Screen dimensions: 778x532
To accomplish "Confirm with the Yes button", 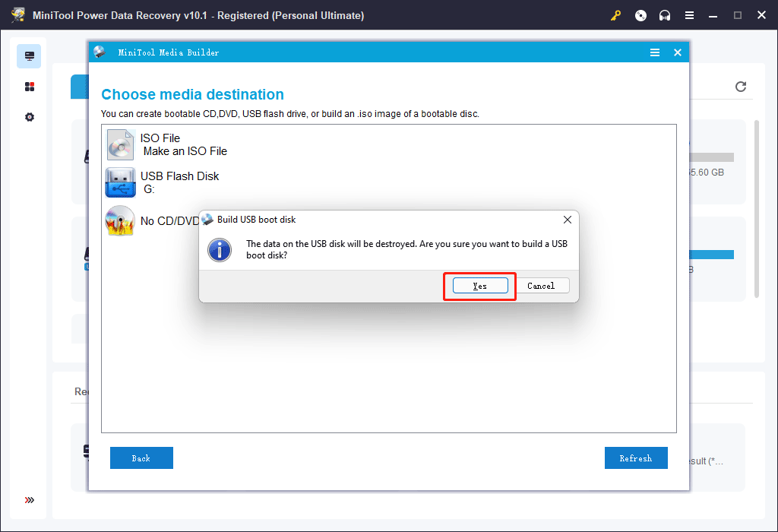I will click(x=480, y=286).
